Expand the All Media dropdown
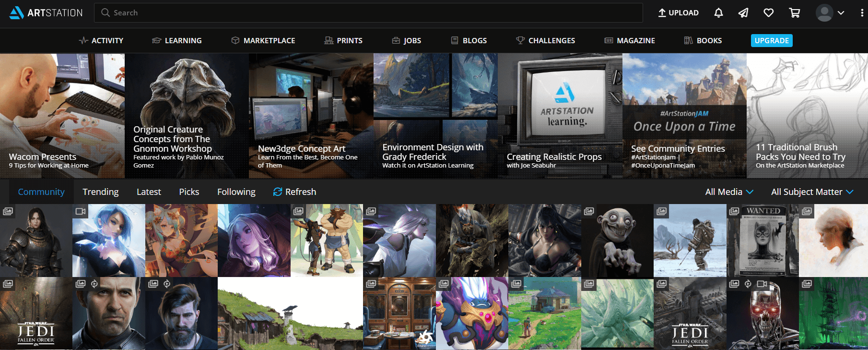Screen dimensions: 868x350 click(729, 192)
